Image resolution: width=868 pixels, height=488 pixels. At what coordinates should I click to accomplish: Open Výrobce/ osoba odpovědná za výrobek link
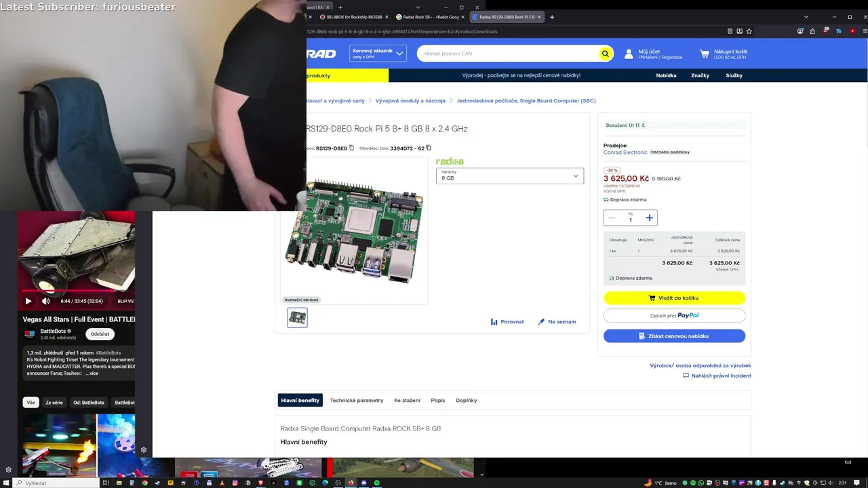[x=701, y=365]
